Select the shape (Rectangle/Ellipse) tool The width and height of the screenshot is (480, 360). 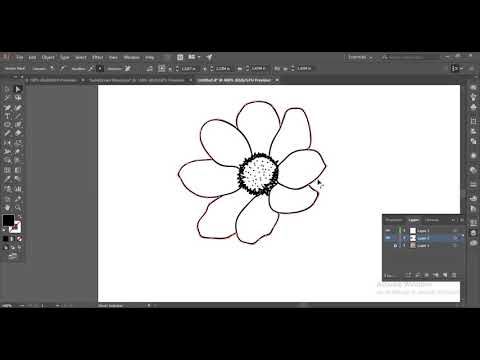[7, 125]
